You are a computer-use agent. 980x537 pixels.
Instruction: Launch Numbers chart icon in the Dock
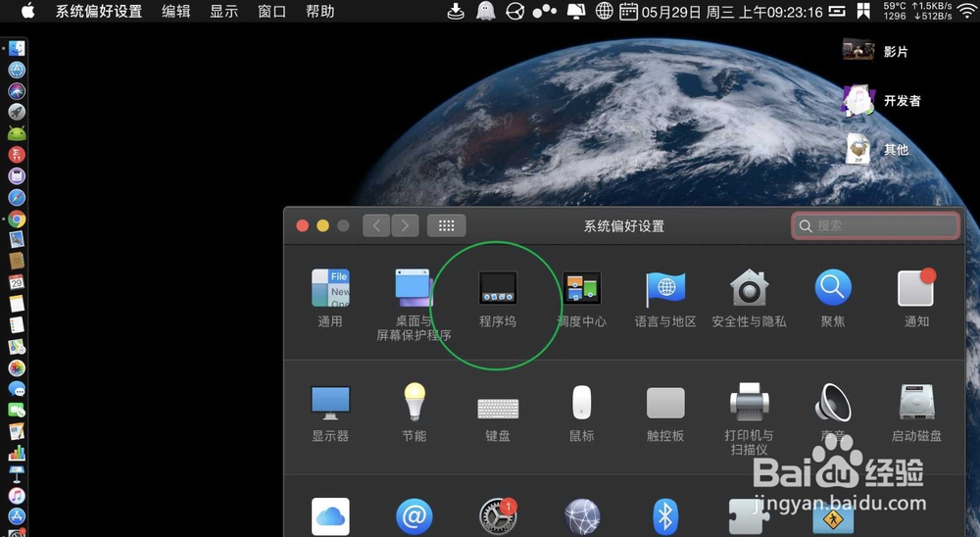pos(17,453)
